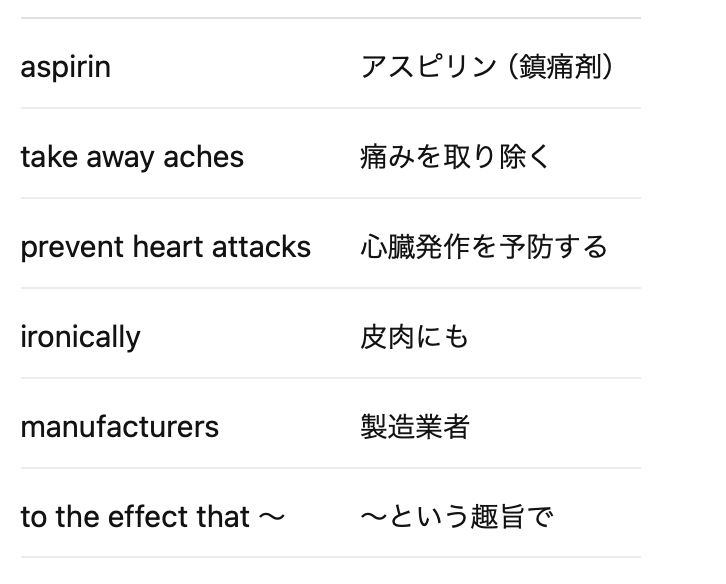Click the word ironically
The image size is (726, 584).
[x=81, y=337]
